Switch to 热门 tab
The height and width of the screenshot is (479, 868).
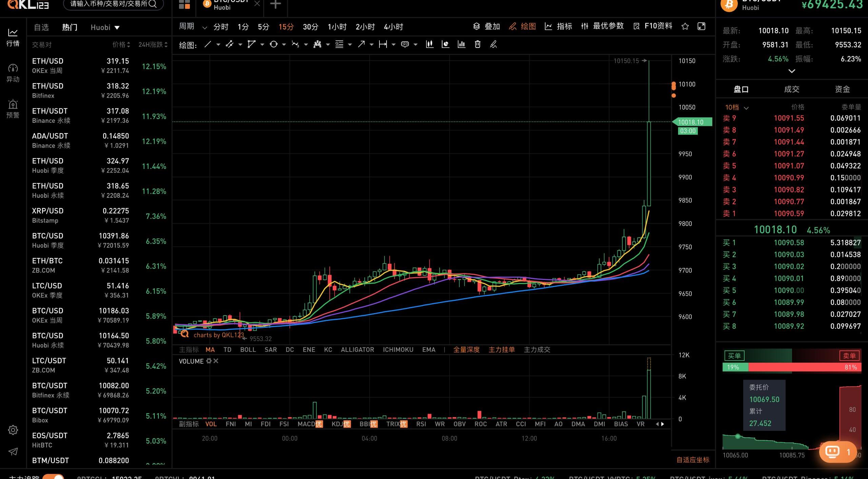70,27
